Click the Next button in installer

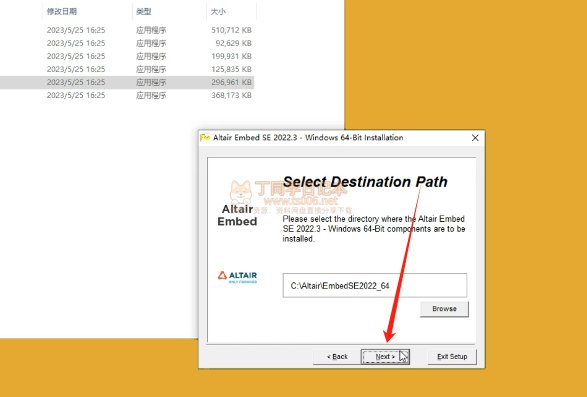point(385,357)
